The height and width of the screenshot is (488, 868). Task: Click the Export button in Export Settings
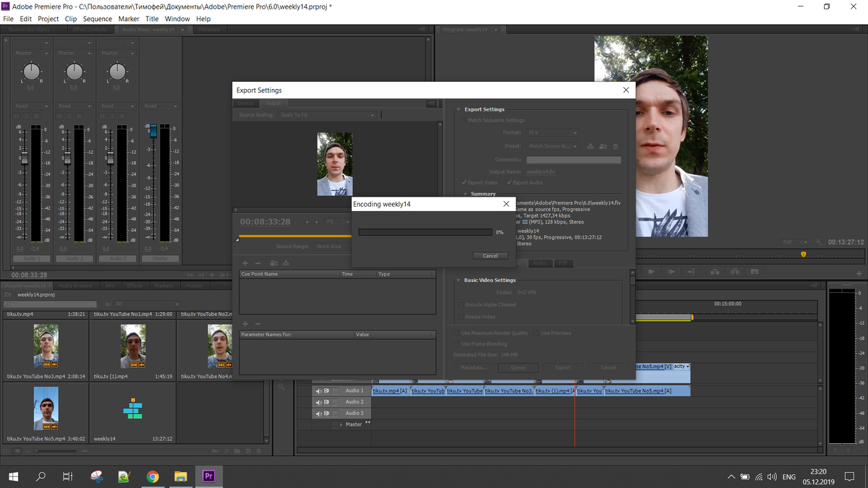pos(563,367)
